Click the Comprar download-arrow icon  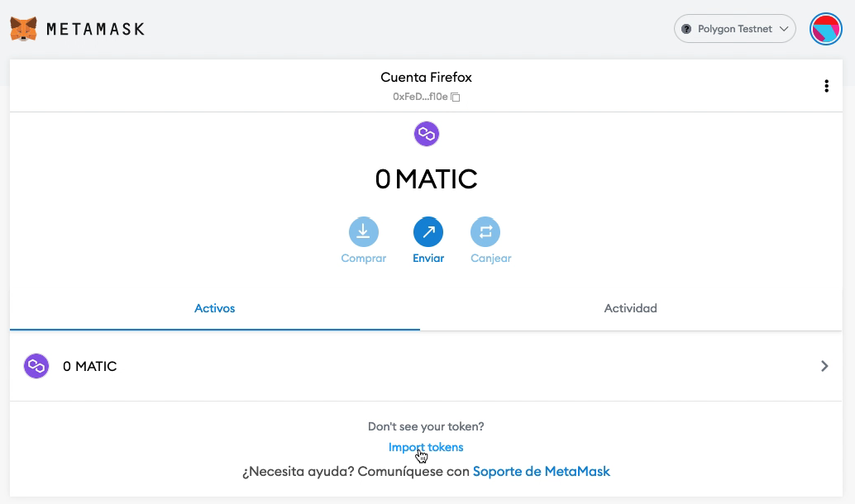click(364, 232)
